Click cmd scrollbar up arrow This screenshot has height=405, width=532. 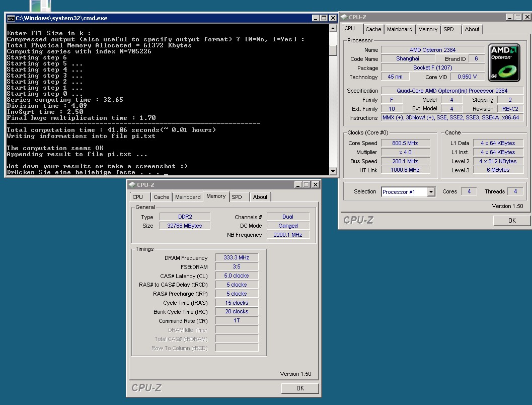(333, 29)
